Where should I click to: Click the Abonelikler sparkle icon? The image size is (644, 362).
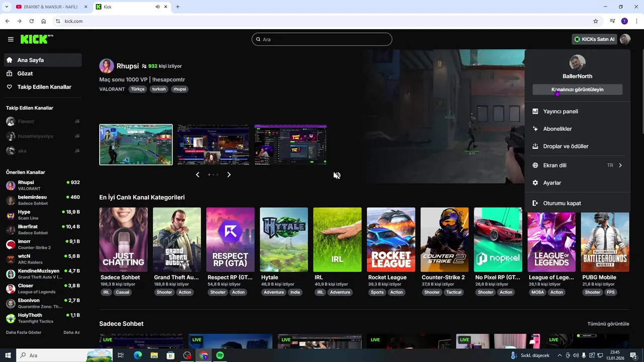tap(535, 129)
